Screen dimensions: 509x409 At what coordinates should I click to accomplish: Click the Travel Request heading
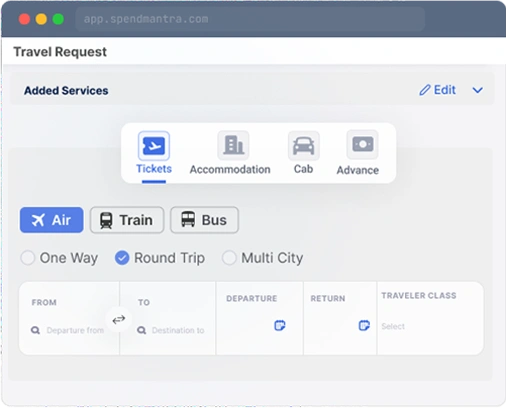[x=60, y=52]
